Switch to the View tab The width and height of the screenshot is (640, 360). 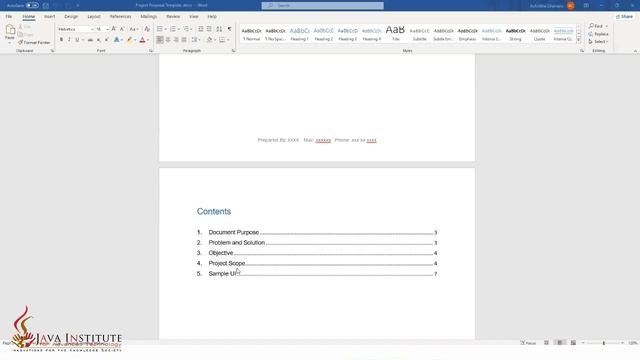click(x=193, y=17)
